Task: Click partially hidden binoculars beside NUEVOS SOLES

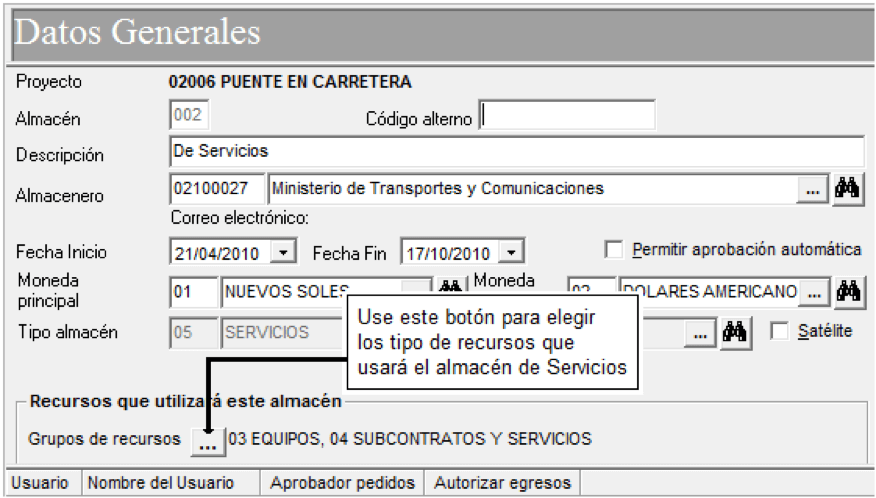Action: click(x=450, y=286)
